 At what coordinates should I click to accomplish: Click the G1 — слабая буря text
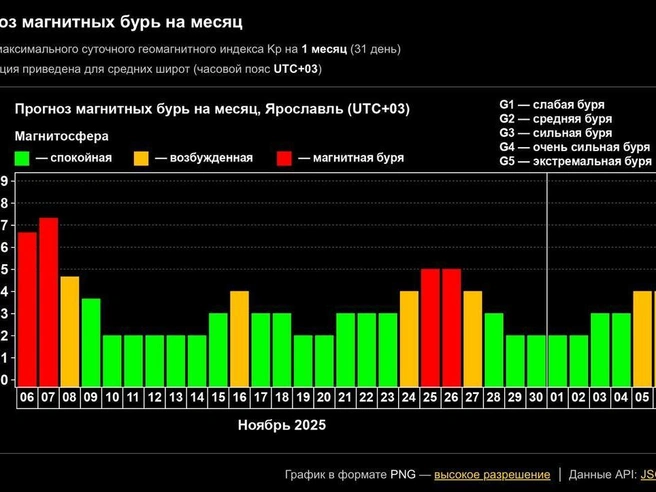pos(552,105)
